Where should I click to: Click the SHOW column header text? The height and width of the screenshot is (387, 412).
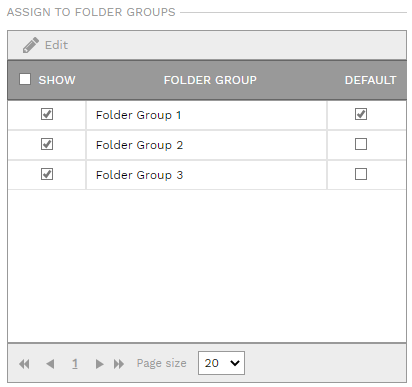tap(57, 80)
